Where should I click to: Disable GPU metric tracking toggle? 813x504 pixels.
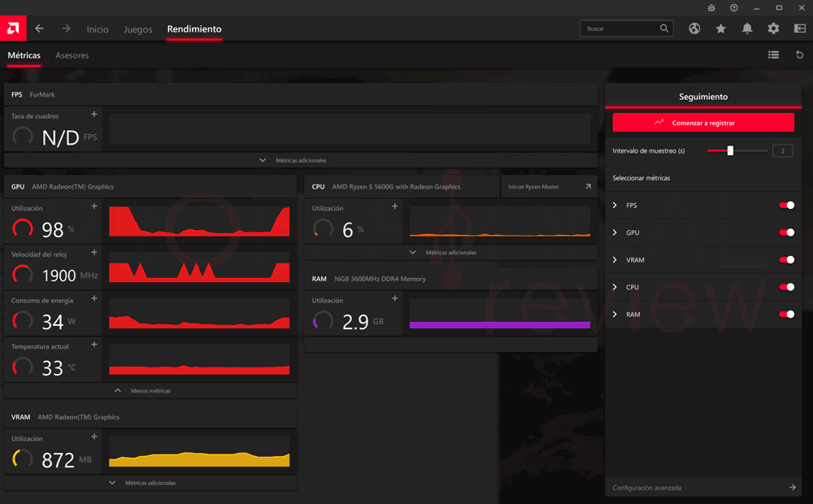[x=786, y=232]
